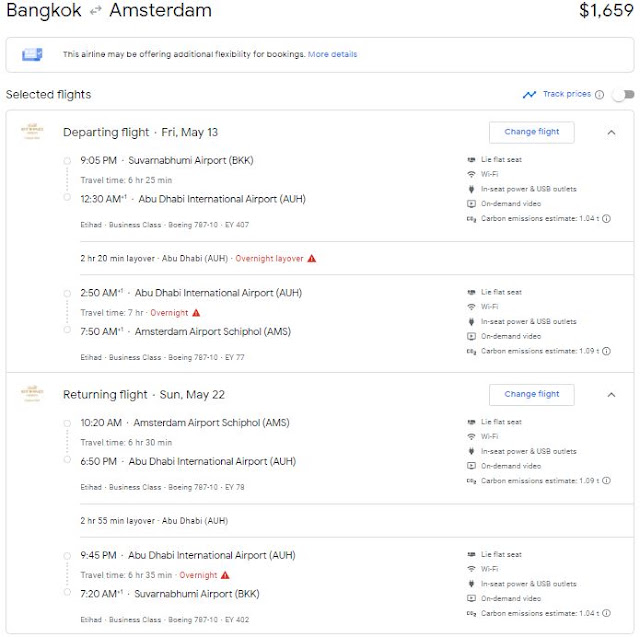Image resolution: width=640 pixels, height=637 pixels.
Task: Toggle the Track prices switch
Action: 623,95
